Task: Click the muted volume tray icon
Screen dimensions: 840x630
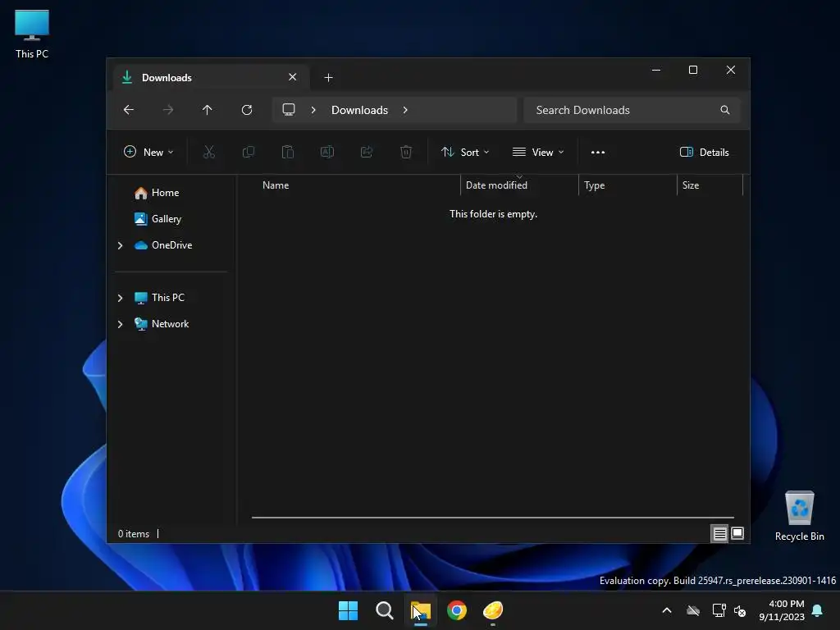Action: 740,610
